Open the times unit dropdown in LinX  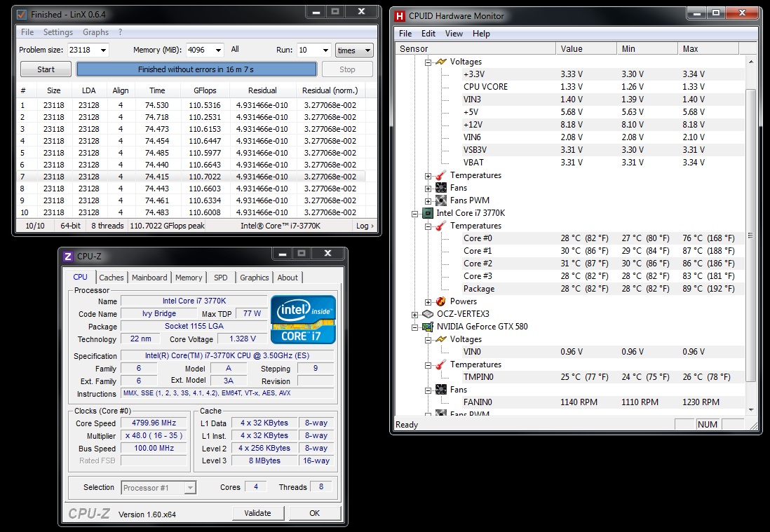click(354, 50)
